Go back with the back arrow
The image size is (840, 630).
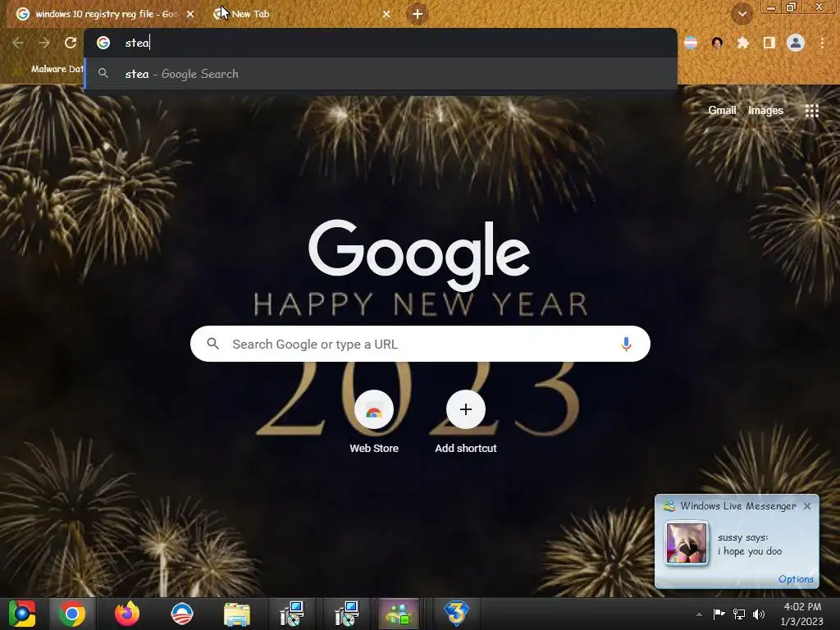tap(17, 43)
